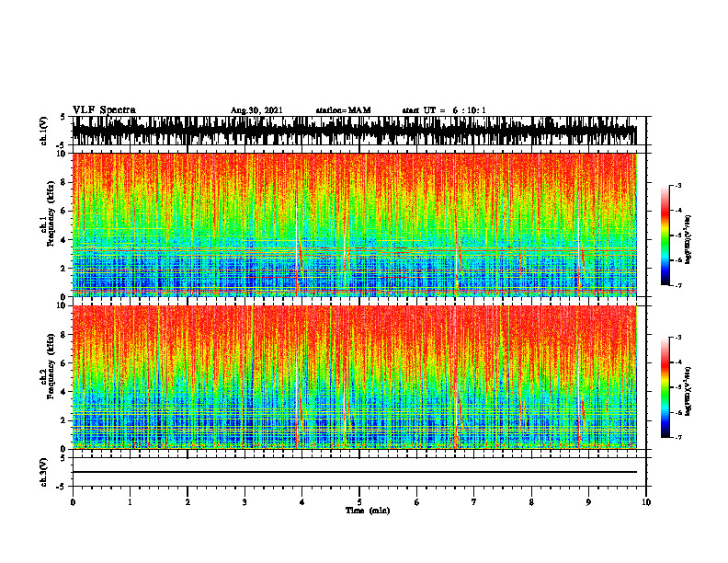Screen dimensions: 728x563
Task: Click the "4" label on the time axis
Action: coord(302,502)
